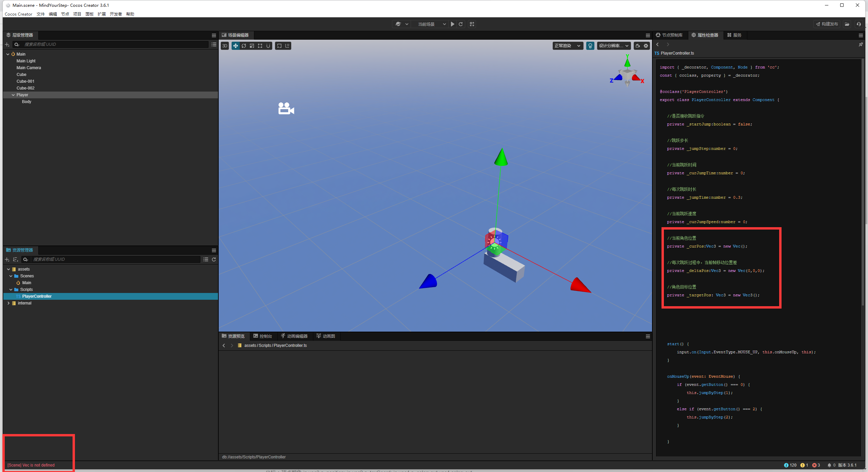Play the scene preview
The width and height of the screenshot is (868, 472).
[x=452, y=24]
